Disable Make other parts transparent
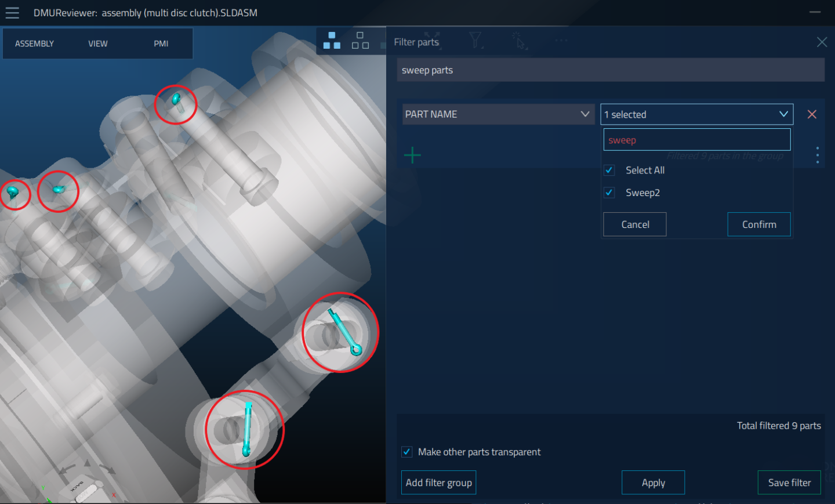The image size is (835, 504). pyautogui.click(x=406, y=452)
